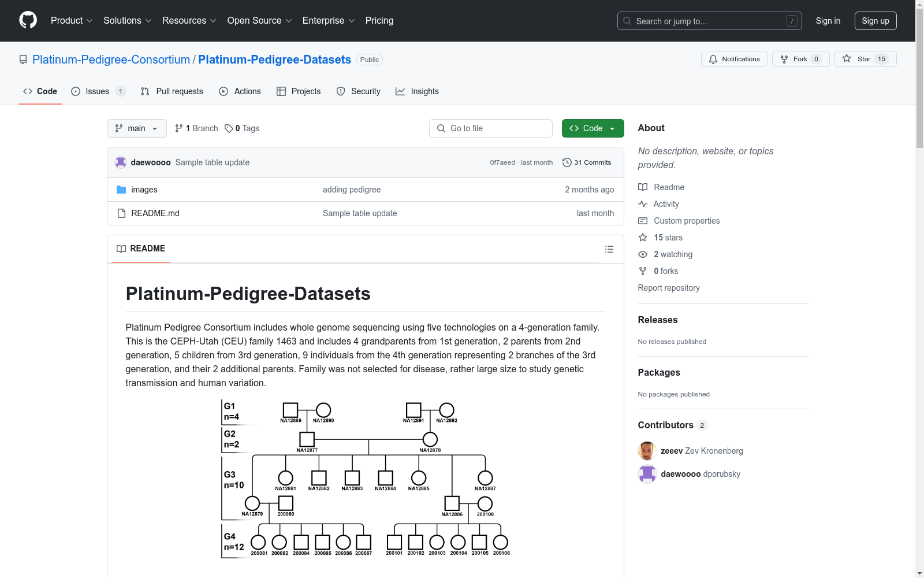
Task: Click the README.md file icon
Action: pyautogui.click(x=121, y=213)
